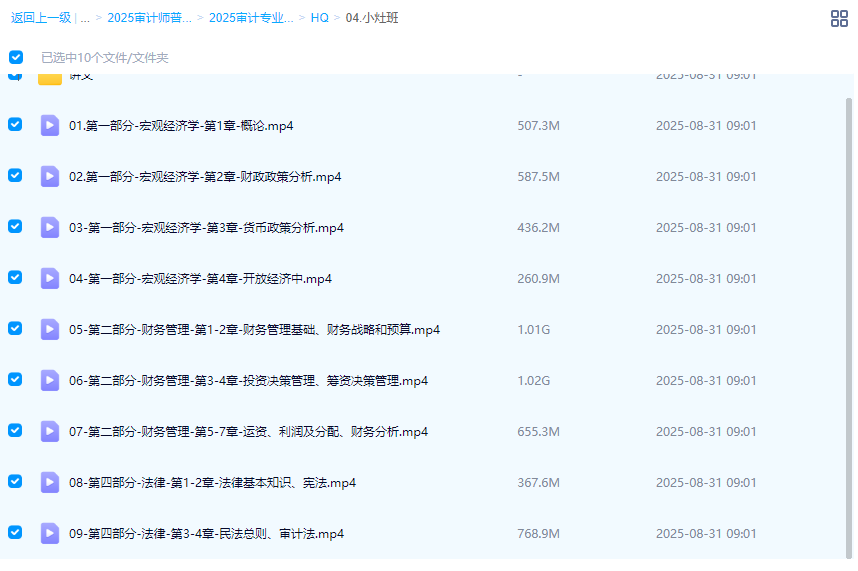Image resolution: width=858 pixels, height=571 pixels.
Task: Click file size 1.02G
Action: [x=534, y=381]
